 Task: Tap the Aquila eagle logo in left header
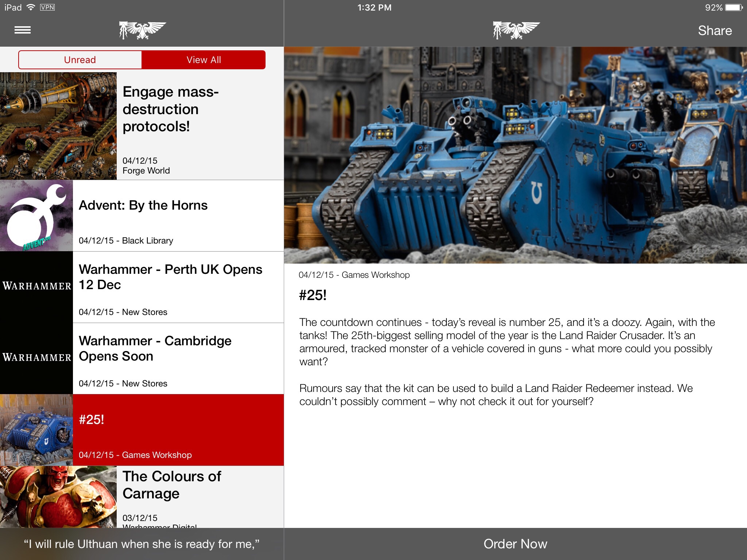[x=142, y=30]
